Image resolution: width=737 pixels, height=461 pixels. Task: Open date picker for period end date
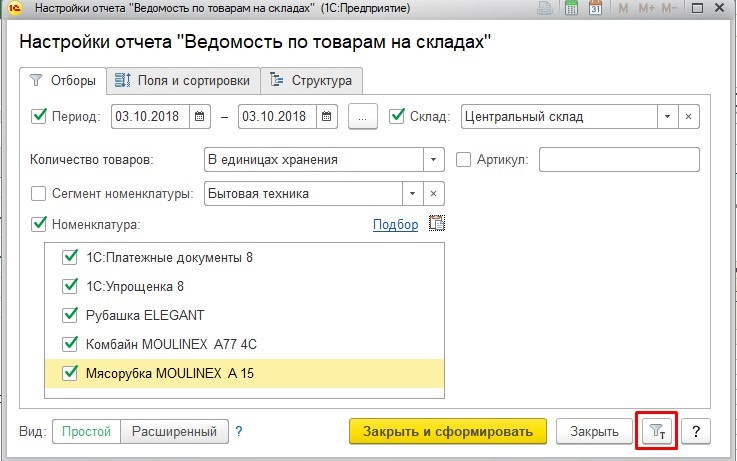pos(327,116)
